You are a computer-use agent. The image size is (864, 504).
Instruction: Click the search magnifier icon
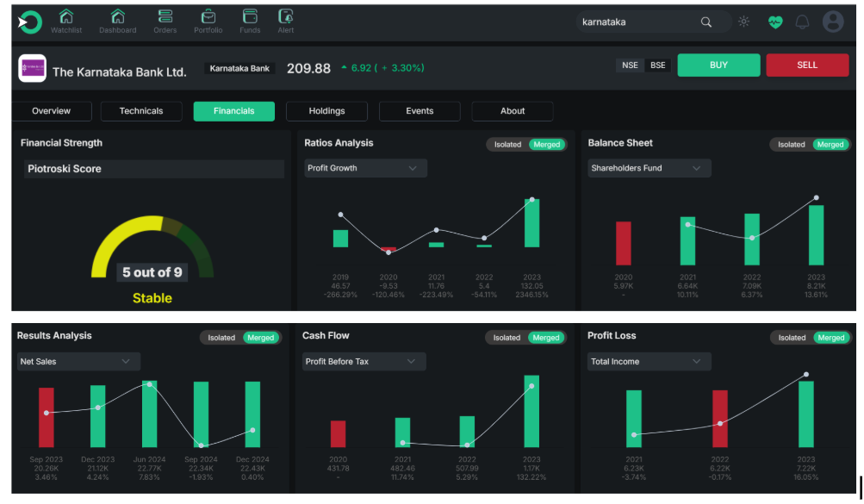[x=705, y=22]
